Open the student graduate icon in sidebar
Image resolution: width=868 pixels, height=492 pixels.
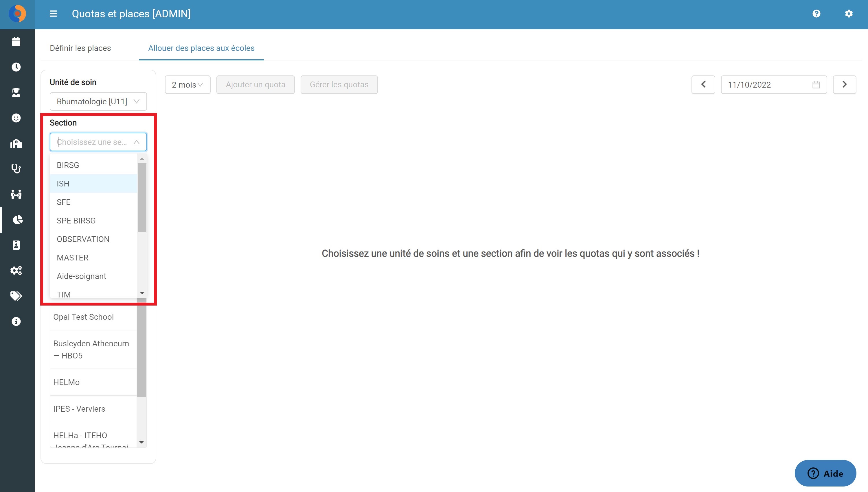pyautogui.click(x=16, y=92)
